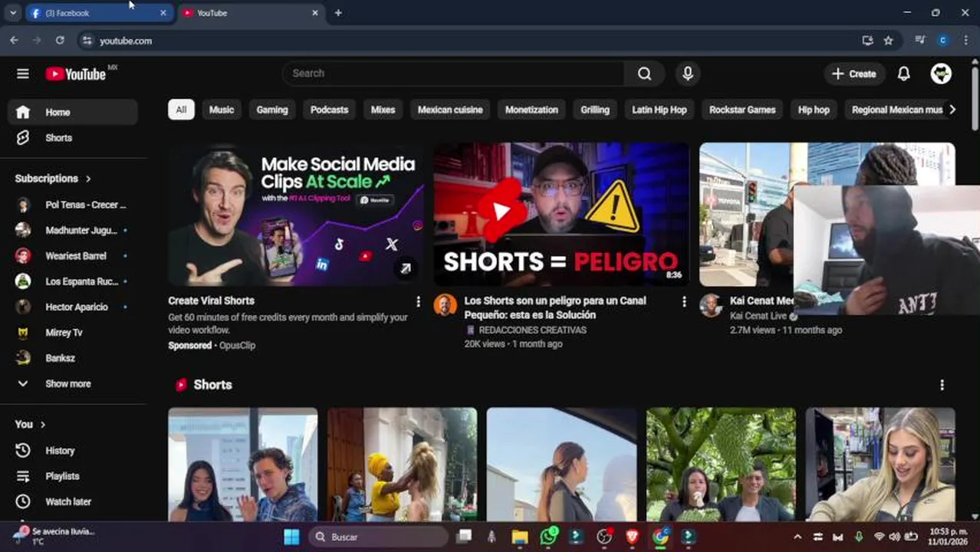View site information icon beside youtube.com
Image resolution: width=980 pixels, height=552 pixels.
(x=87, y=41)
